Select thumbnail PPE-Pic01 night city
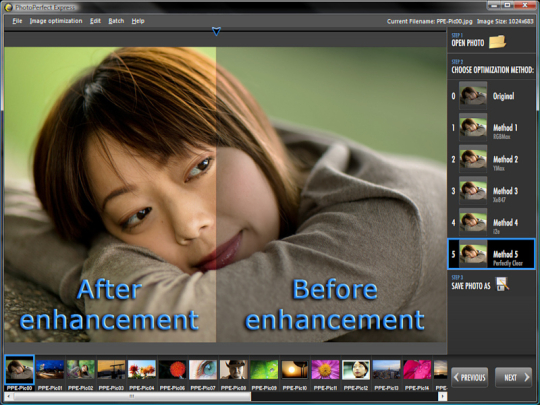540x405 pixels. click(x=50, y=370)
